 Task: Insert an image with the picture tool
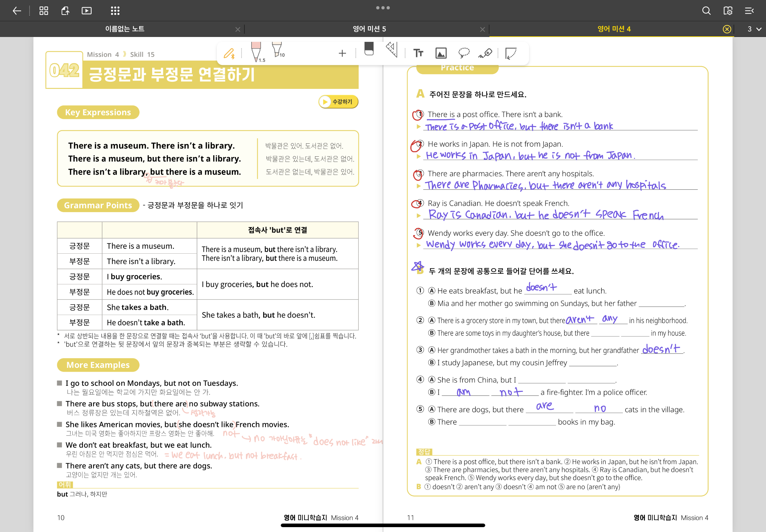tap(441, 53)
